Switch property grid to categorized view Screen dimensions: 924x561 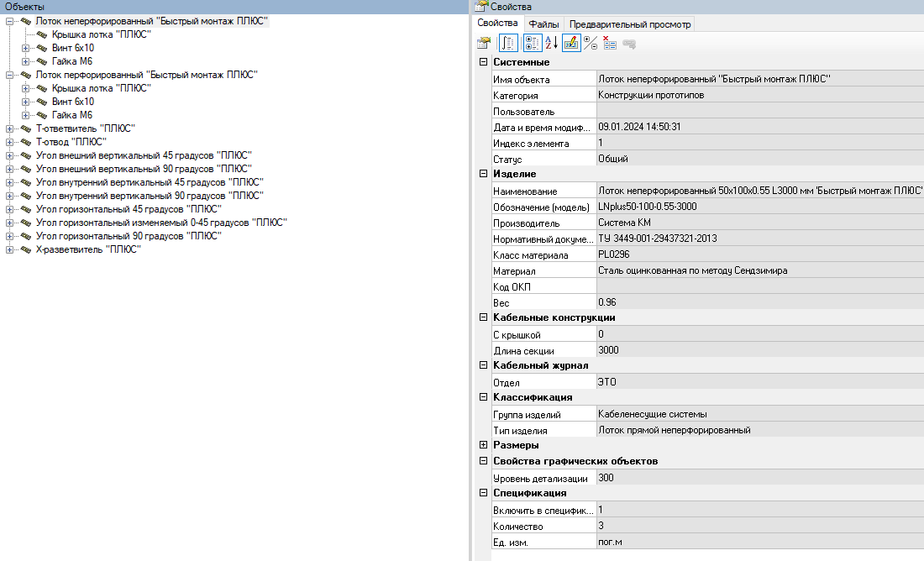coord(532,43)
